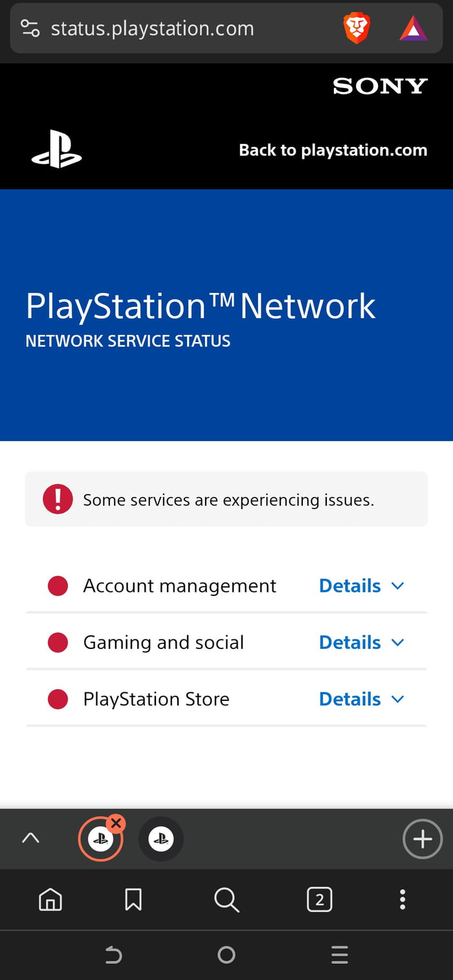Tap the status indicator dot beside PlayStation Store

(x=58, y=699)
